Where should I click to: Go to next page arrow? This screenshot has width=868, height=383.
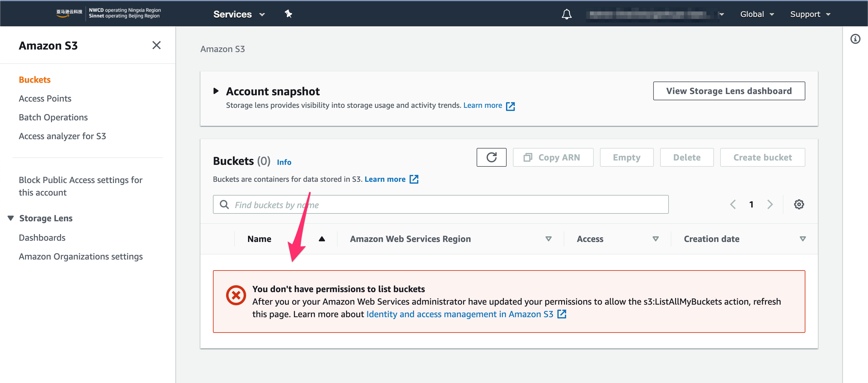770,204
